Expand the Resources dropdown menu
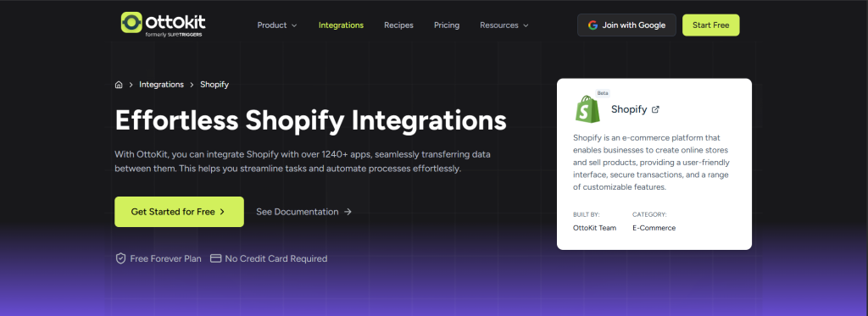The width and height of the screenshot is (868, 316). pyautogui.click(x=504, y=25)
